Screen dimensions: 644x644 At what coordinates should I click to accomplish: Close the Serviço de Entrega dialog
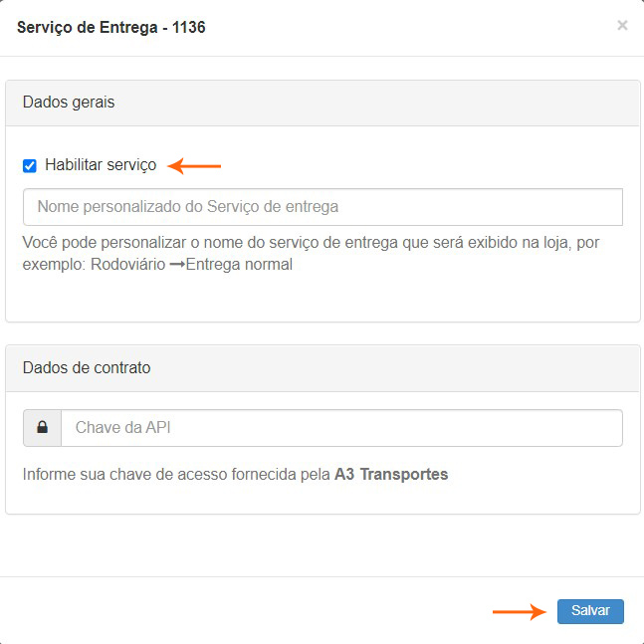pyautogui.click(x=622, y=26)
